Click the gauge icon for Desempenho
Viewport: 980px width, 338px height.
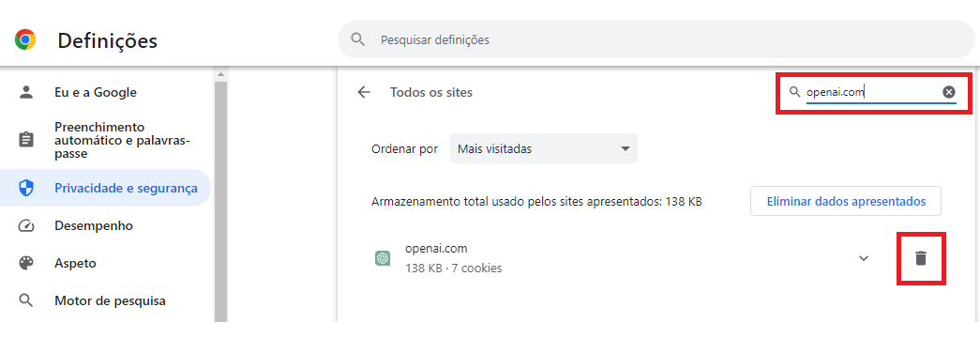[x=25, y=225]
